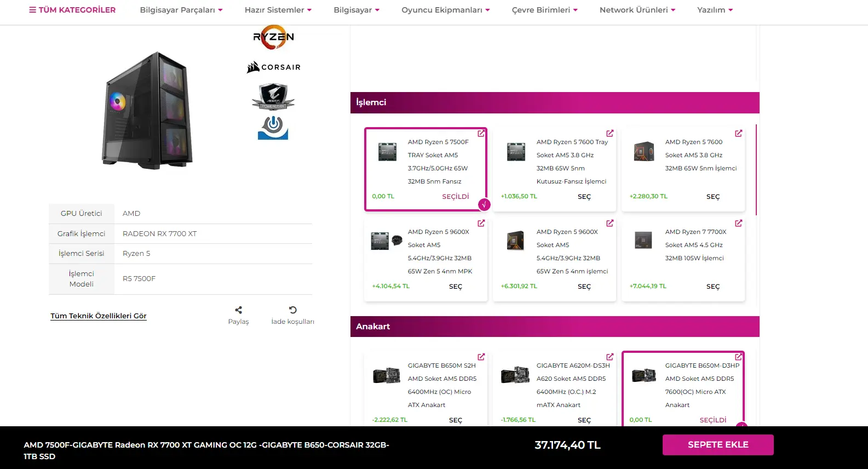Open external link for Ryzen 5 9600X işlemci
The width and height of the screenshot is (868, 469).
point(610,223)
